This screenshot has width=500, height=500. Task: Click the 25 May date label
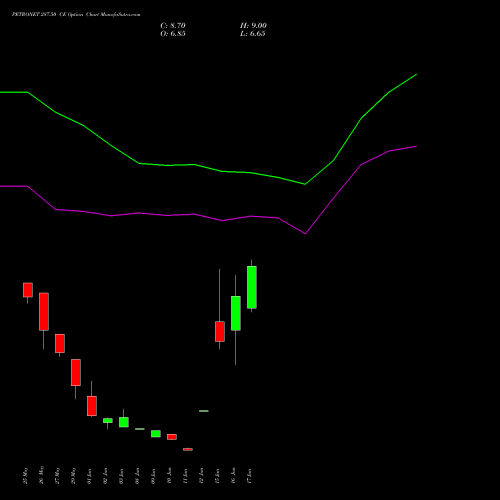26,476
